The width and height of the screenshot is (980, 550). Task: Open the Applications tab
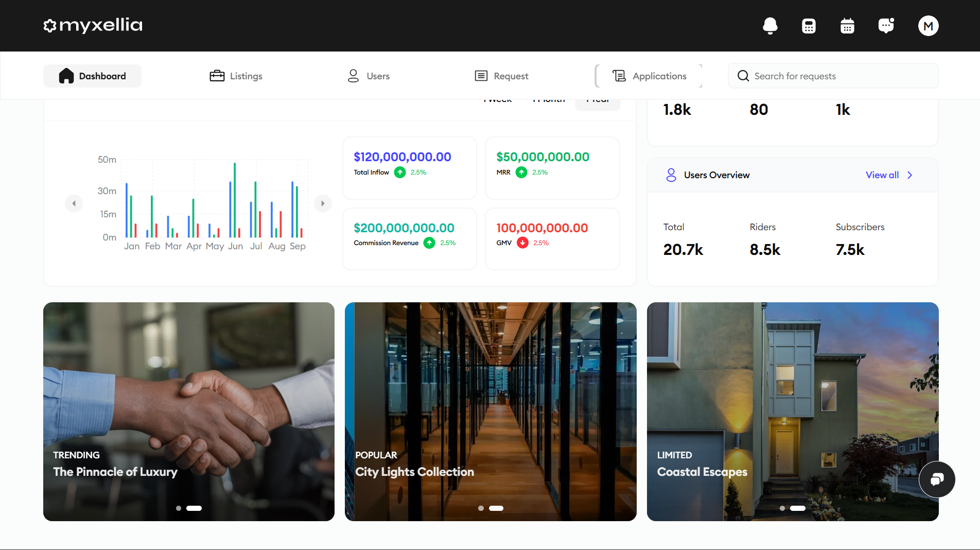coord(649,76)
